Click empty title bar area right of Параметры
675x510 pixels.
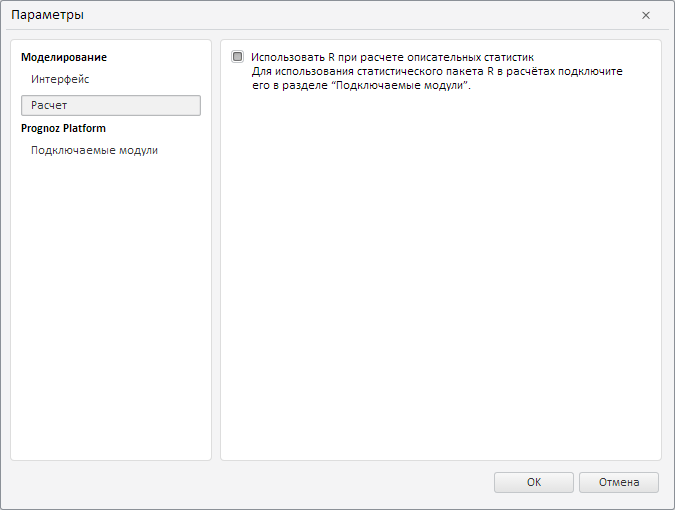tap(350, 15)
